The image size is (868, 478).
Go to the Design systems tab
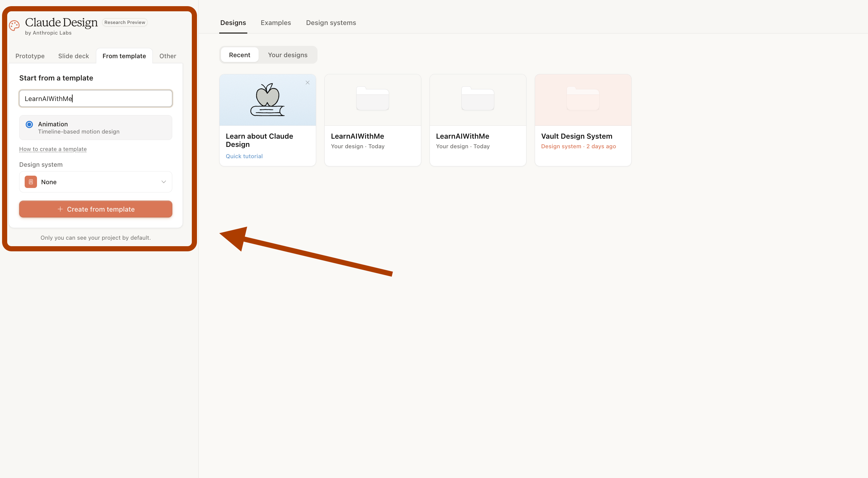click(331, 23)
